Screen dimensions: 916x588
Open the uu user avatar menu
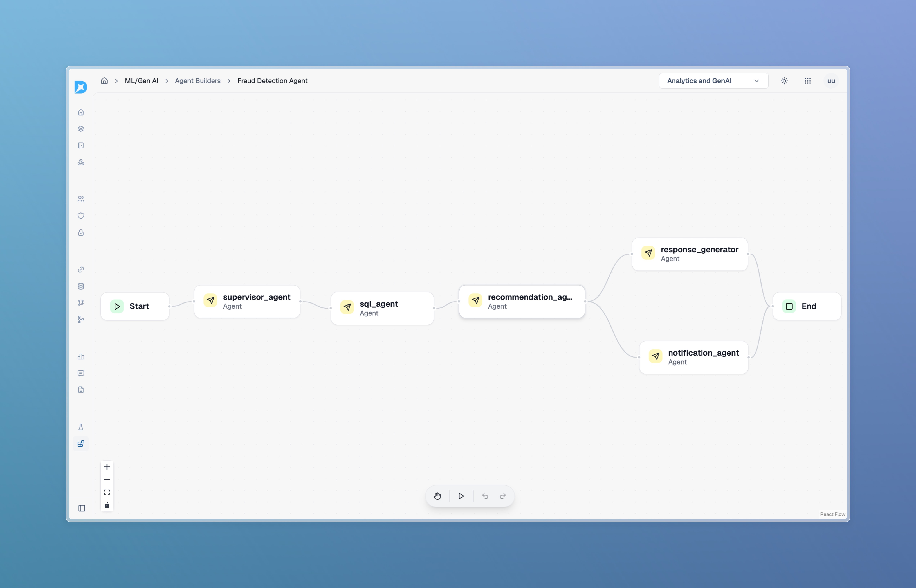pos(831,81)
